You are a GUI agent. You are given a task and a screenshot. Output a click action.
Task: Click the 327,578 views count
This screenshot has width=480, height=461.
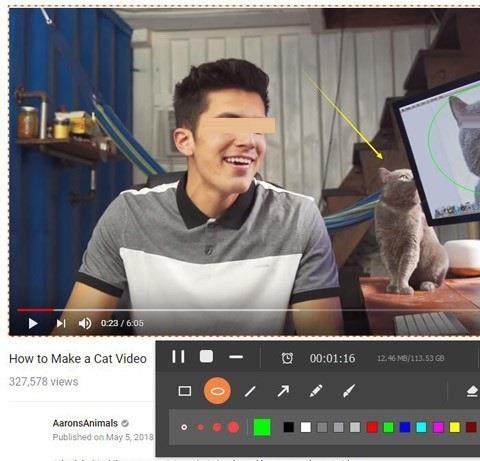pyautogui.click(x=44, y=381)
